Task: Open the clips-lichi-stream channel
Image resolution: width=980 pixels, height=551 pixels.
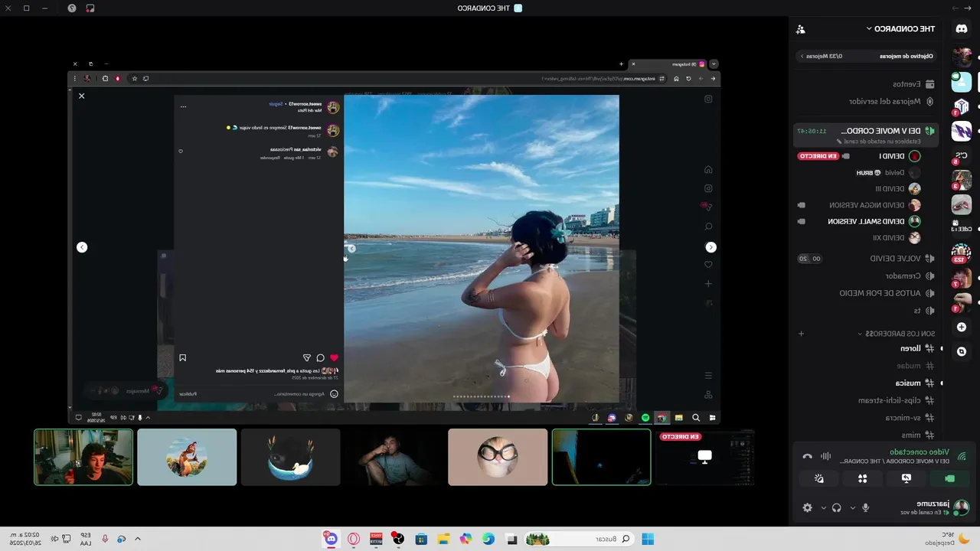Action: pyautogui.click(x=895, y=400)
